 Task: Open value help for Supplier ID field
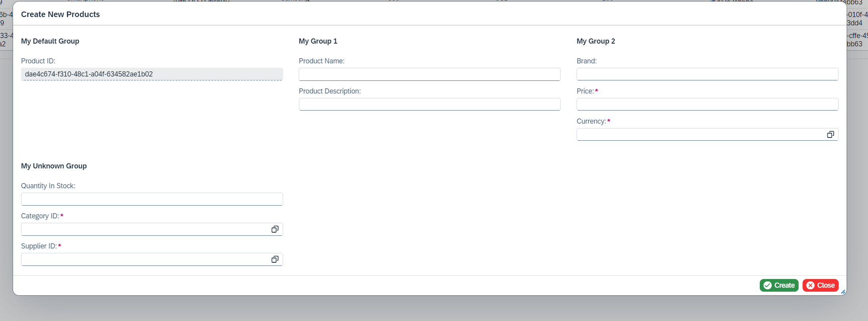275,260
